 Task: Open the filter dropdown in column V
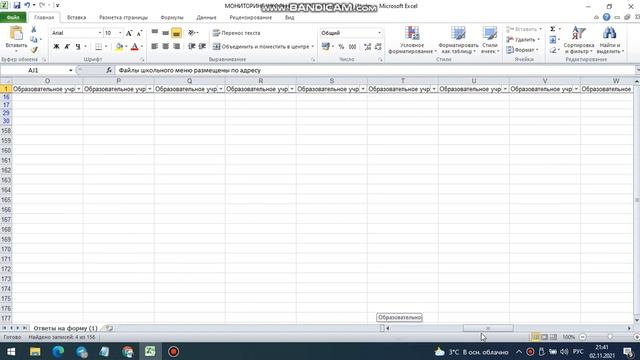click(x=576, y=89)
